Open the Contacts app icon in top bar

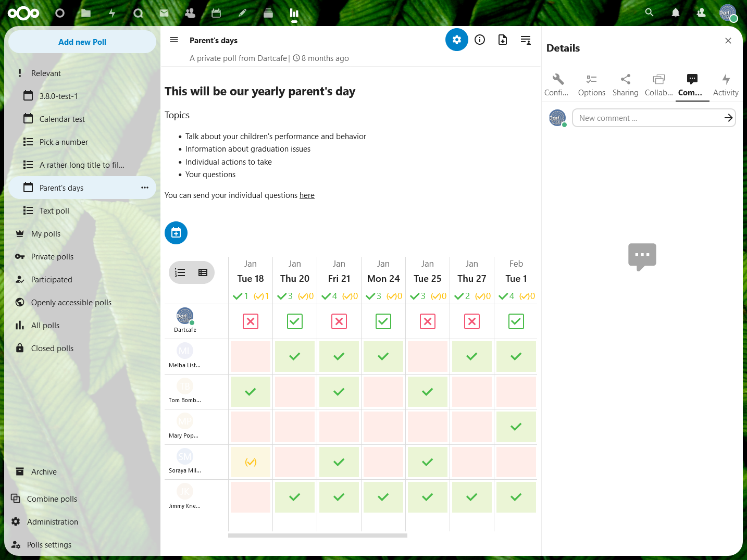[190, 13]
